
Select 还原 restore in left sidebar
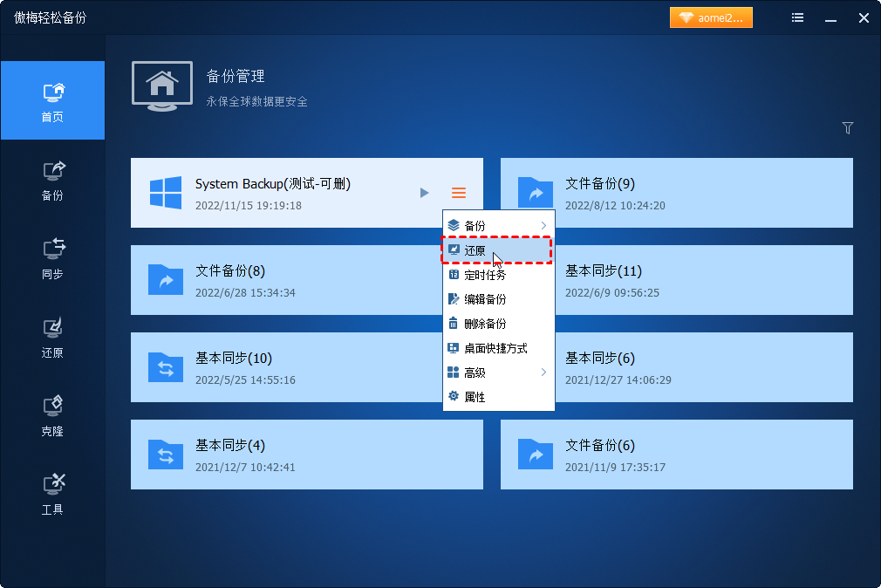coord(52,337)
